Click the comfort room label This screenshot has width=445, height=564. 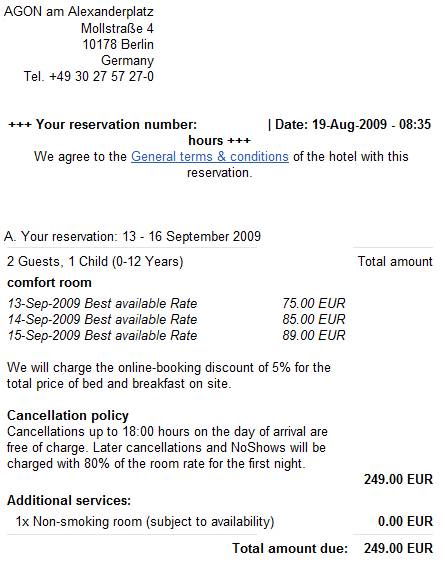click(x=49, y=282)
